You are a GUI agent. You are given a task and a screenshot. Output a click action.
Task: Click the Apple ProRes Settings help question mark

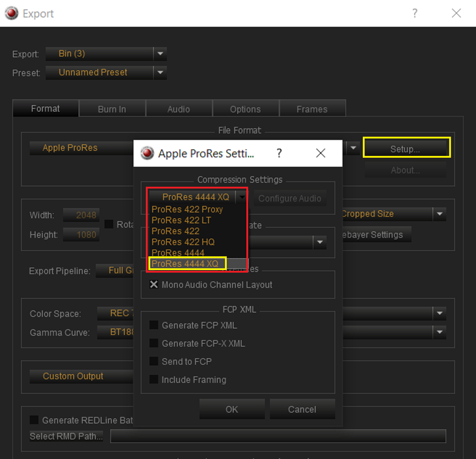[279, 153]
